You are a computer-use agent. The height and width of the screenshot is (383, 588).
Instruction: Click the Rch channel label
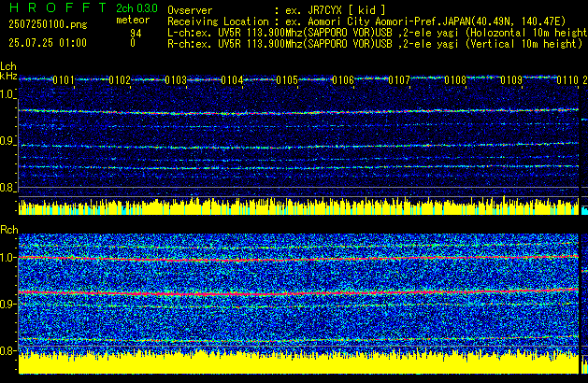pyautogui.click(x=9, y=230)
